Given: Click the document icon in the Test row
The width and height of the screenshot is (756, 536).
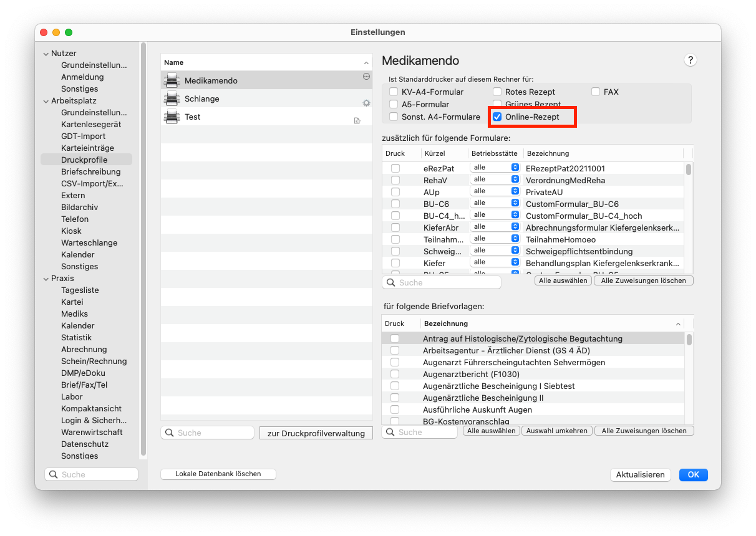Looking at the screenshot, I should pyautogui.click(x=357, y=120).
